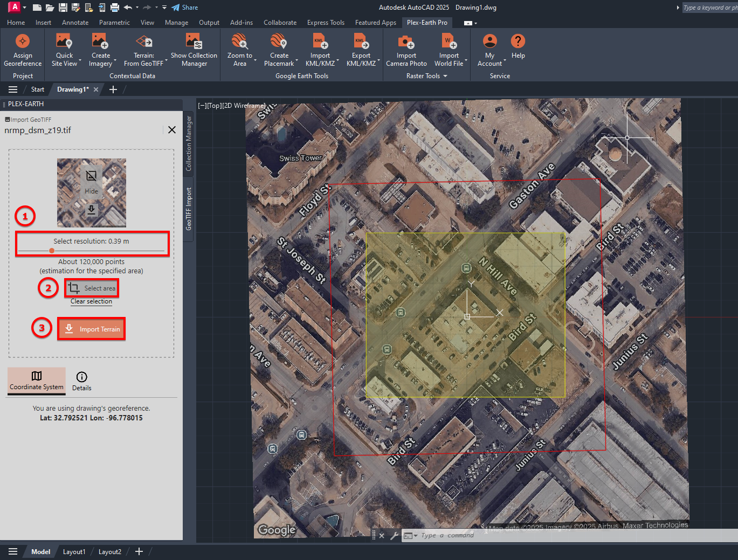
Task: Click Zoom to Area tool
Action: [240, 51]
